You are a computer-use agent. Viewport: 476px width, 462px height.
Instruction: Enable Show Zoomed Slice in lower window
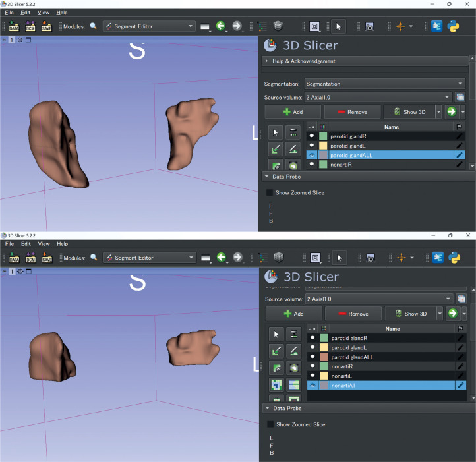click(270, 424)
